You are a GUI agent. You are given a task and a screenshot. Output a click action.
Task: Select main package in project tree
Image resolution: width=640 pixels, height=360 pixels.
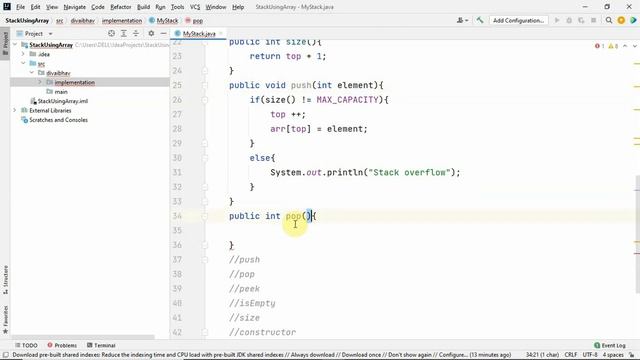coord(61,92)
